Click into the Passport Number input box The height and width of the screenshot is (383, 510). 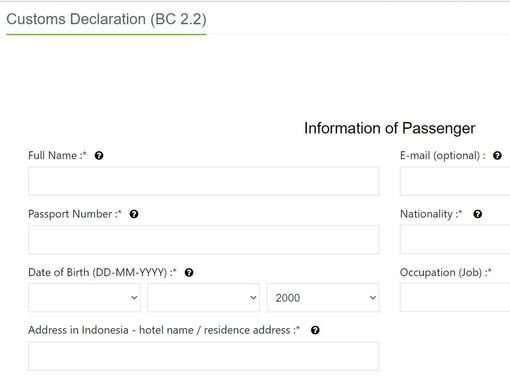[x=204, y=240]
